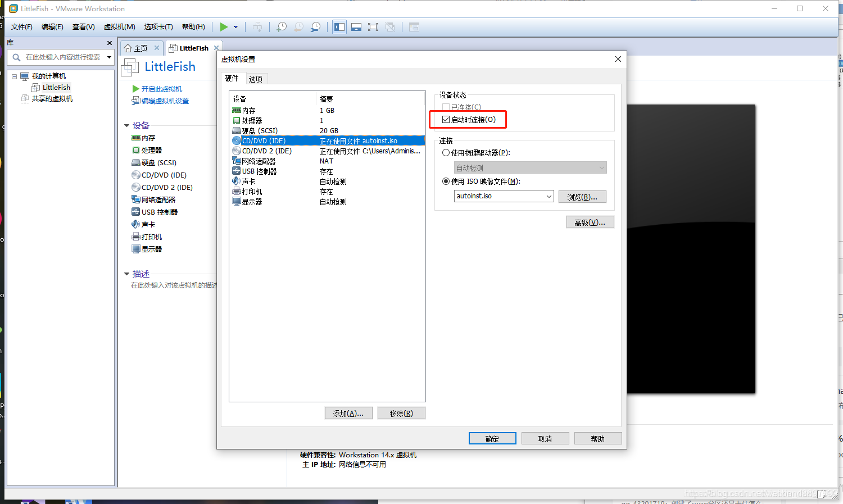Open the 虚拟机(M) menu

tap(120, 27)
